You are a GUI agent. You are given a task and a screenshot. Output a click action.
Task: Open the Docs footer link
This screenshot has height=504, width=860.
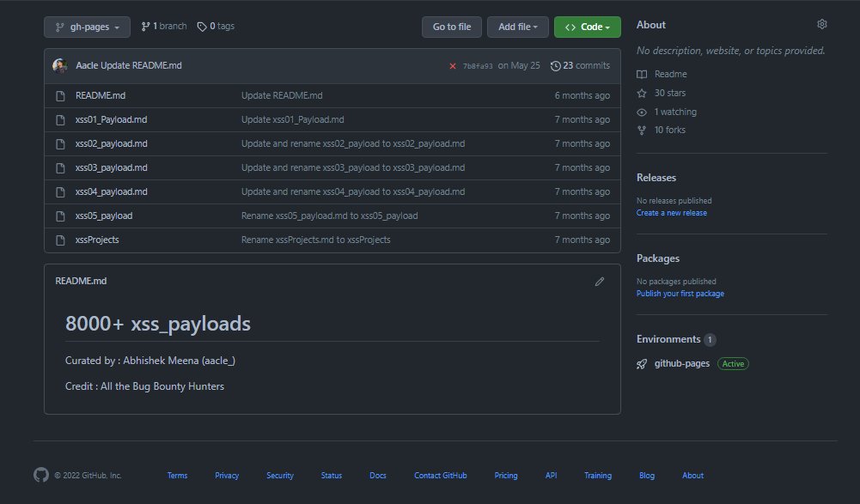pos(378,476)
